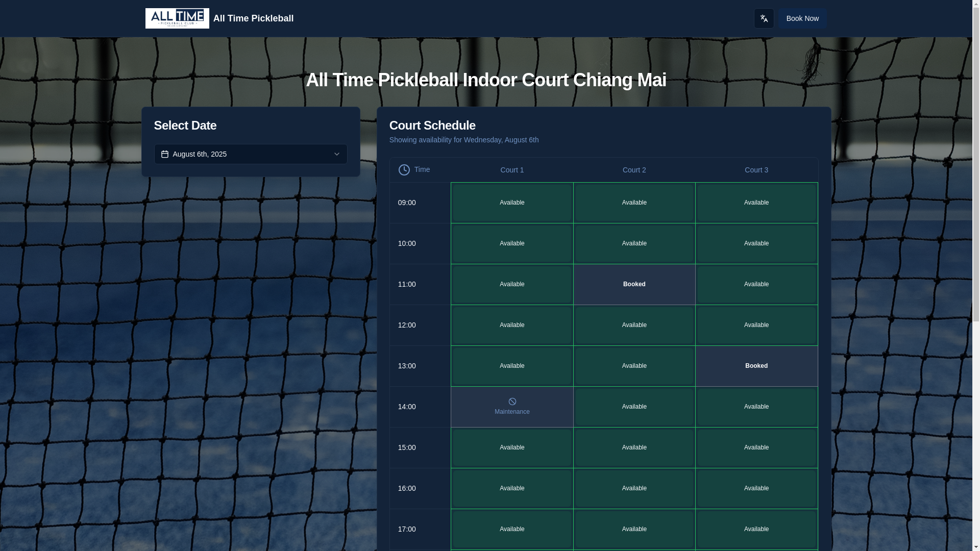Open the language translate menu

click(764, 18)
